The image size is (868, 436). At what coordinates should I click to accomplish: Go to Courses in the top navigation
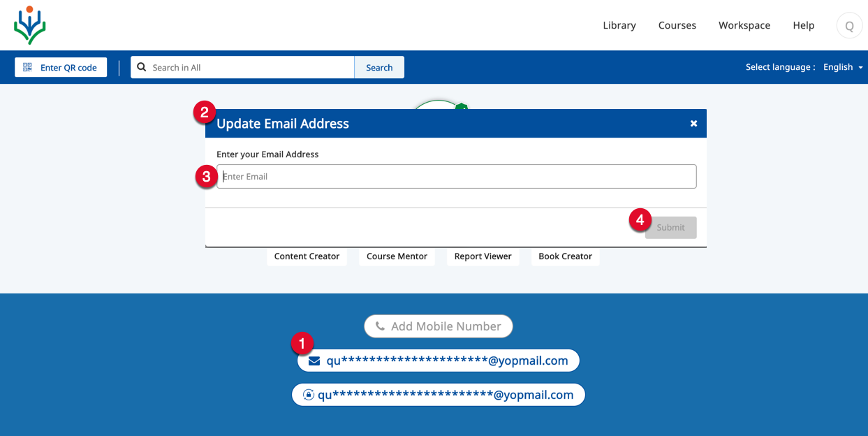pos(677,25)
